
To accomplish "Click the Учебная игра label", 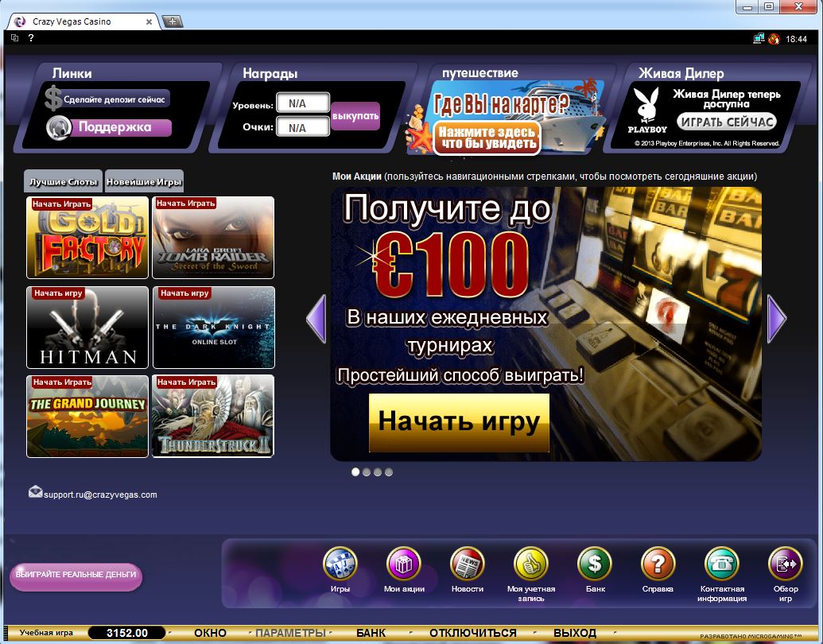I will click(46, 632).
